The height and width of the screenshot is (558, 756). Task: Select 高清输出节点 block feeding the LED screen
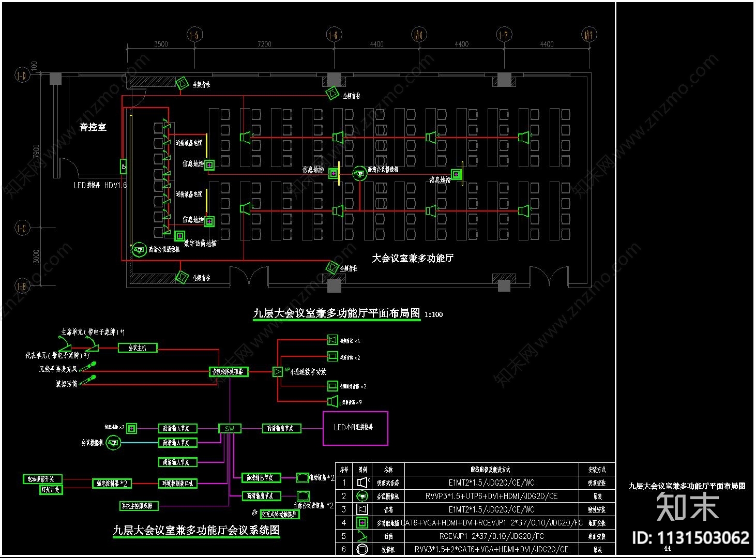[282, 428]
